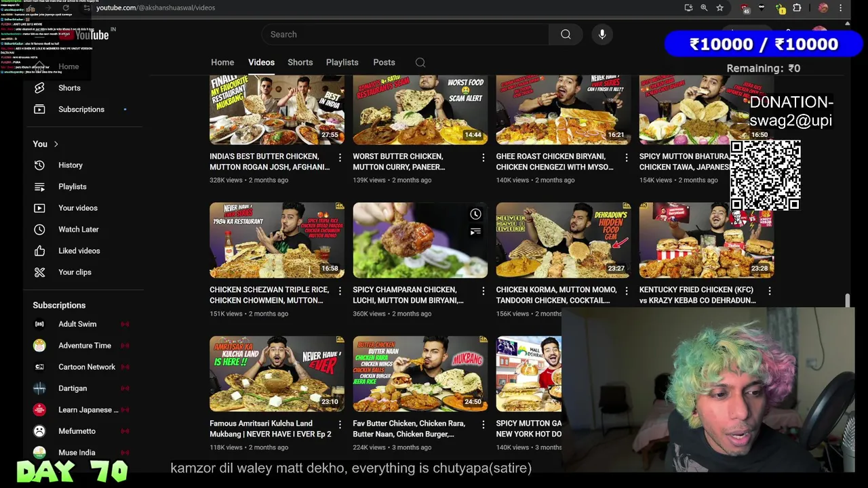This screenshot has width=868, height=488.
Task: Open the 23:28 KFC burgers thumbnail
Action: 706,240
